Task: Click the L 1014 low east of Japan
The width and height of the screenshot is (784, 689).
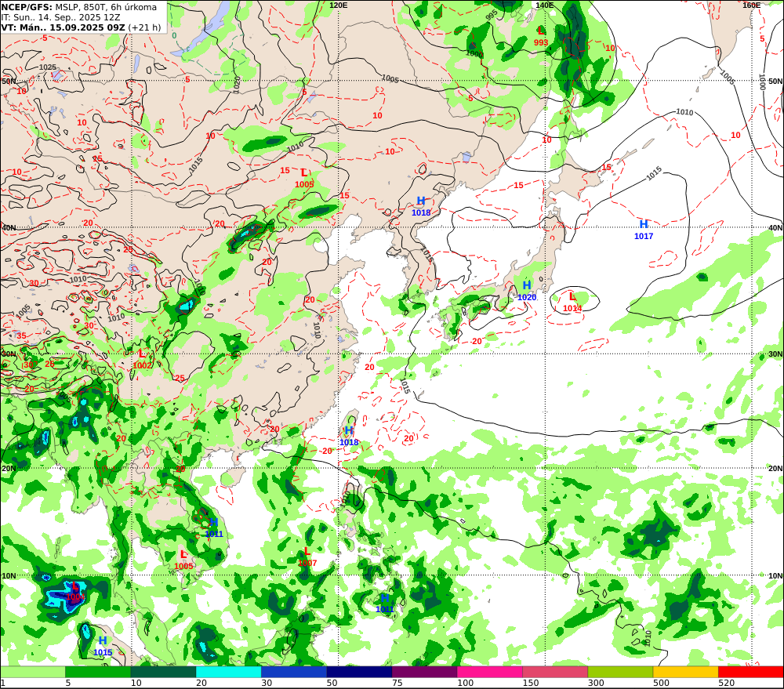Action: tap(572, 303)
